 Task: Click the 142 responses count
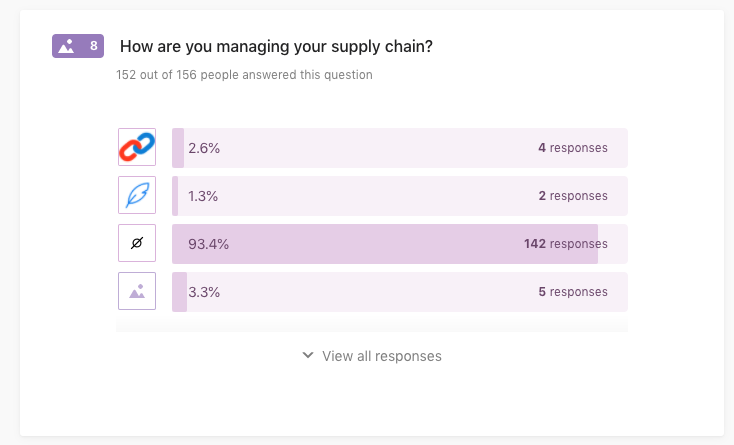pos(565,244)
